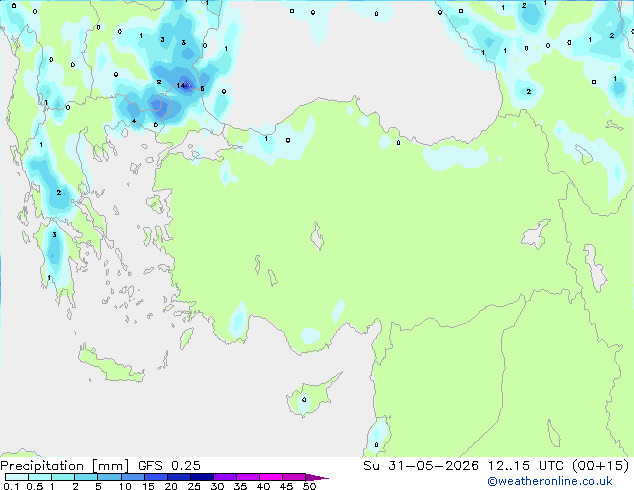Click the '20' legend scale label
Screen dimensions: 634x490
point(171,486)
